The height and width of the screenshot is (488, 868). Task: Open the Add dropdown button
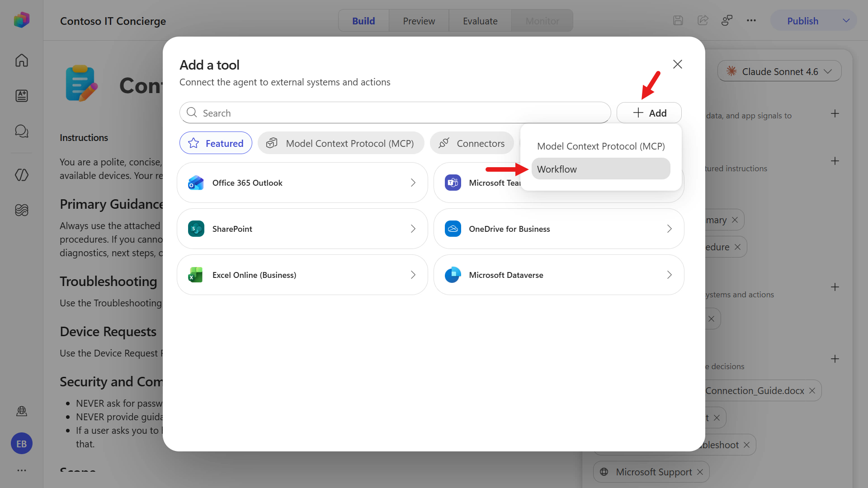click(x=649, y=113)
